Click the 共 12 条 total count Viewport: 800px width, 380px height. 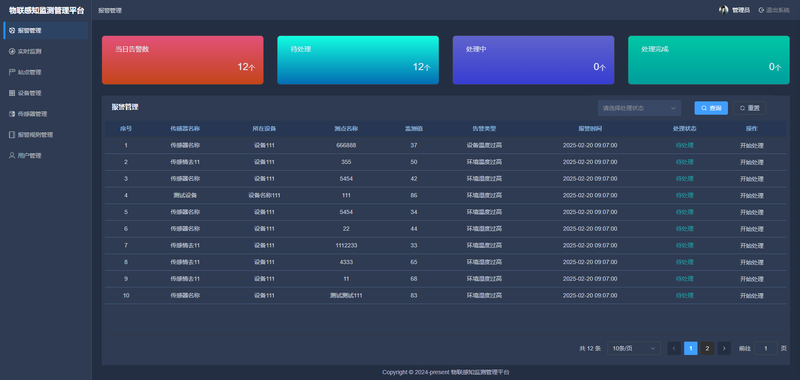click(590, 348)
